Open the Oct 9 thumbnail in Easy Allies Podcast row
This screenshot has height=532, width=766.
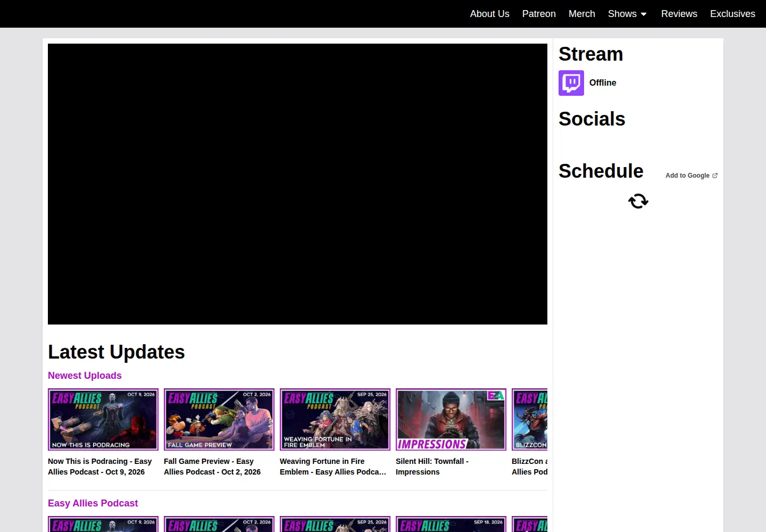pos(103,524)
